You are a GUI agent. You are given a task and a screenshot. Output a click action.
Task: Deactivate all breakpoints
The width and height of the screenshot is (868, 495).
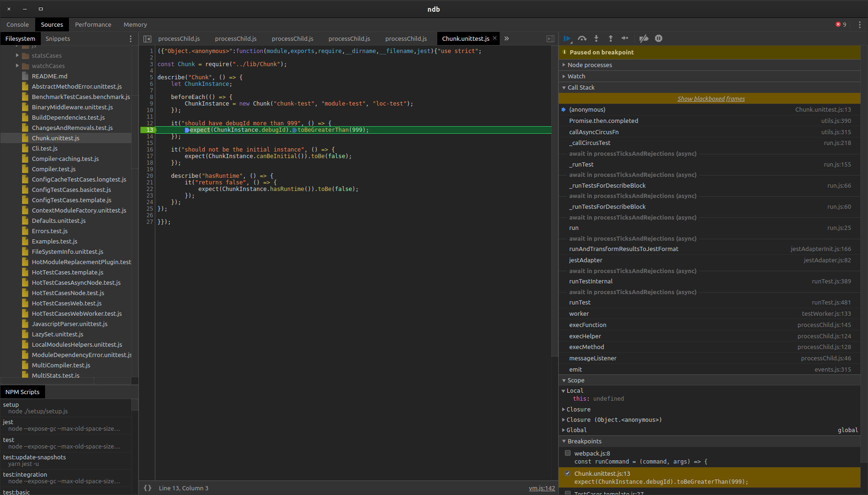644,38
